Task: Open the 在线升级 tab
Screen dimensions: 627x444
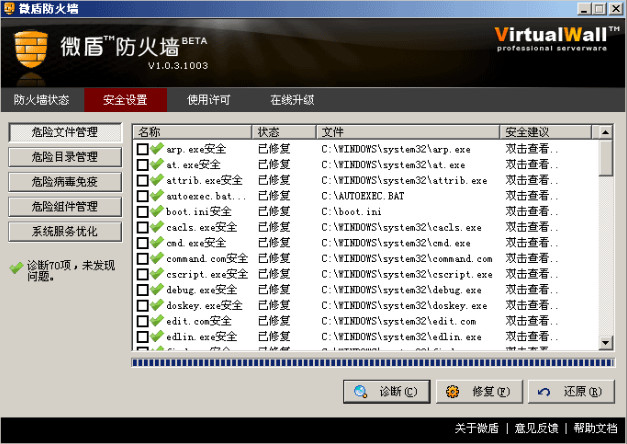Action: click(x=292, y=100)
